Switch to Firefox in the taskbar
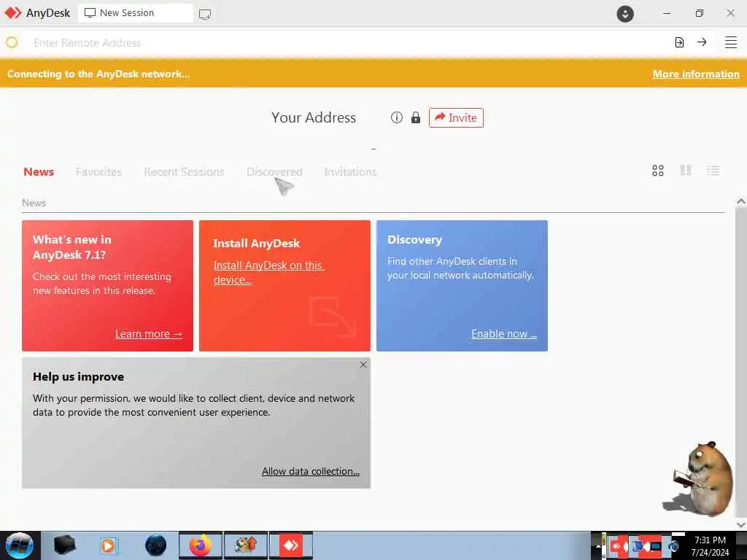Screen dimensions: 747x560 click(x=201, y=545)
